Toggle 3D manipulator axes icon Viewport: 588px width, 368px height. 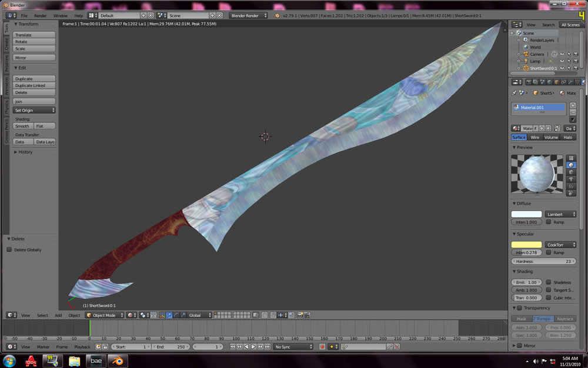[162, 316]
